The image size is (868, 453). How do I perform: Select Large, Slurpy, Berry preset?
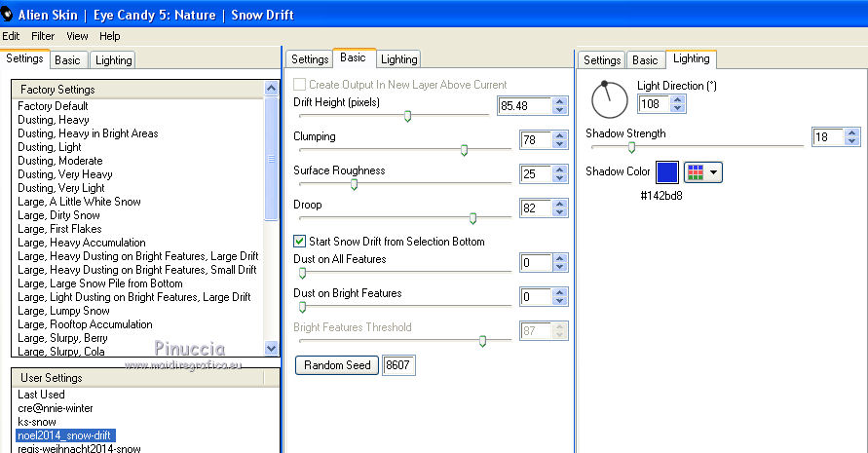click(x=62, y=338)
